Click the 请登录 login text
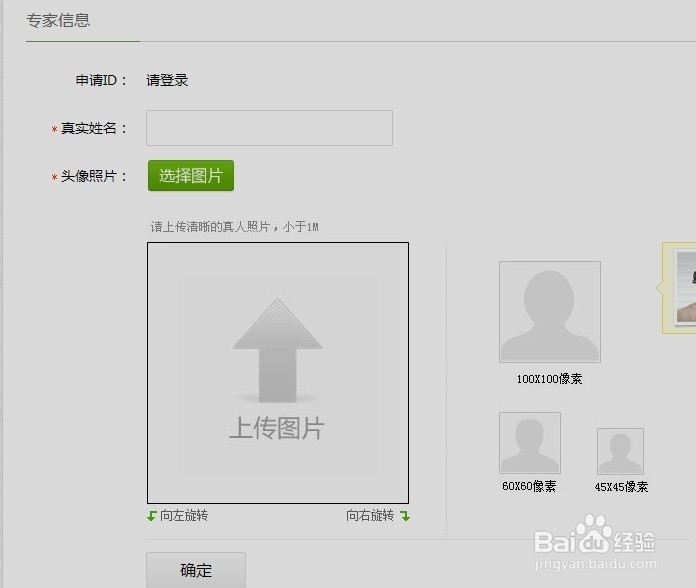The height and width of the screenshot is (588, 696). coord(167,80)
